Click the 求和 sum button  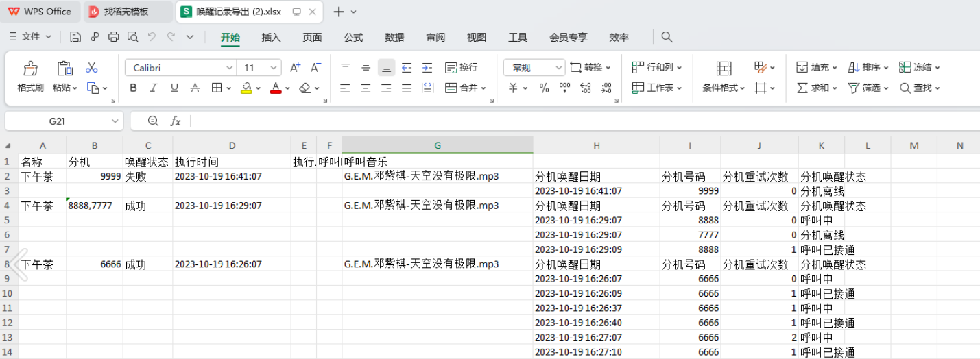(x=814, y=88)
